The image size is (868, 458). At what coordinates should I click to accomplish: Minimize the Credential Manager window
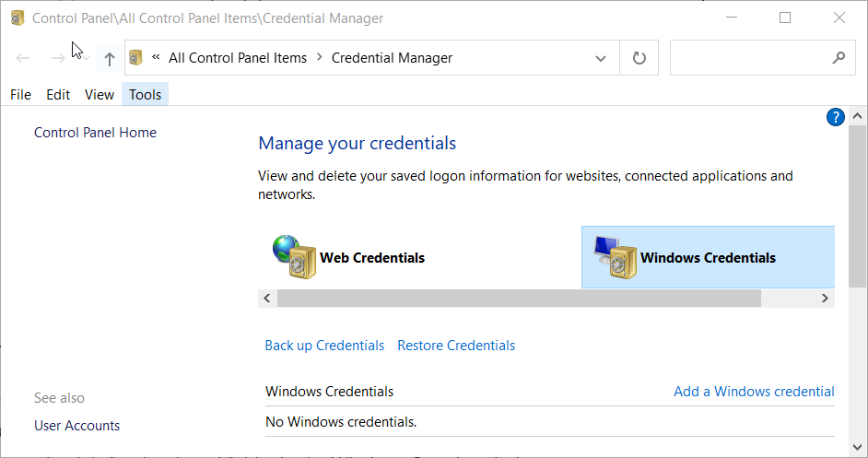(732, 18)
